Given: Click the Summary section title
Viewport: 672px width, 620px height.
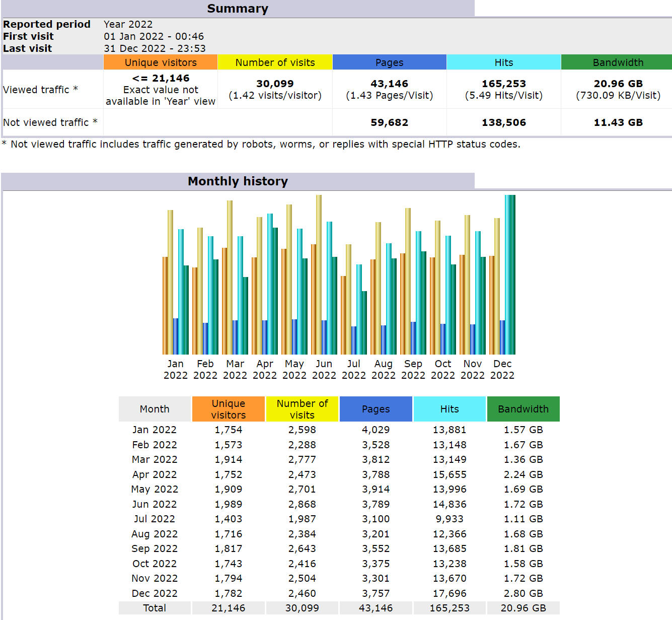Looking at the screenshot, I should [238, 9].
